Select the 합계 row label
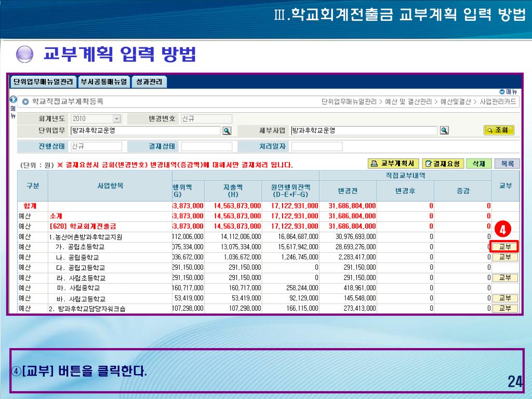Image resolution: width=532 pixels, height=399 pixels. (30, 206)
